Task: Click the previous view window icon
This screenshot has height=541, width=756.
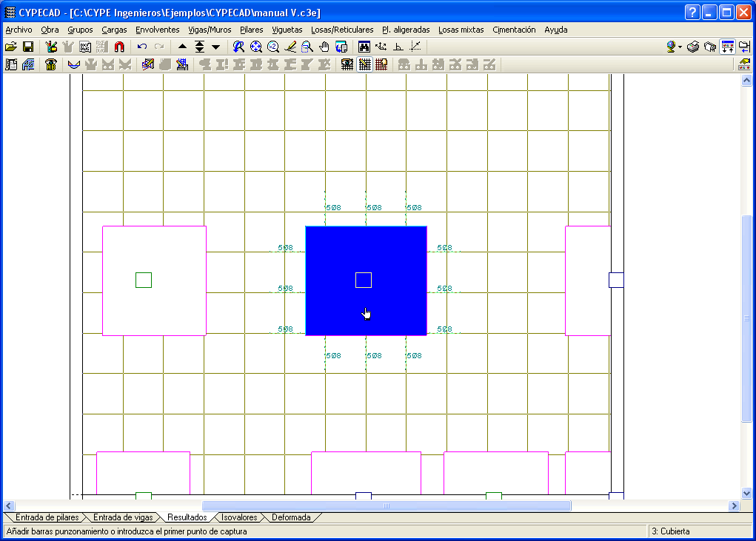Action: point(341,47)
